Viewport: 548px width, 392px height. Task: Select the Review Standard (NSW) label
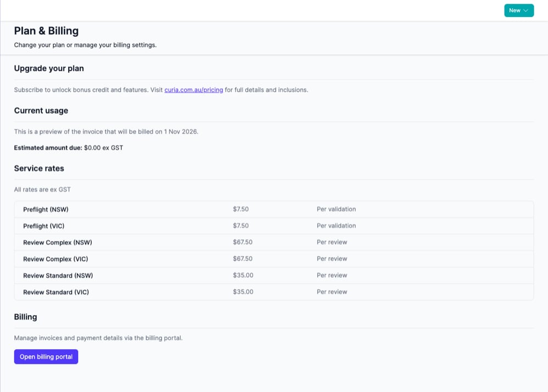pos(58,276)
